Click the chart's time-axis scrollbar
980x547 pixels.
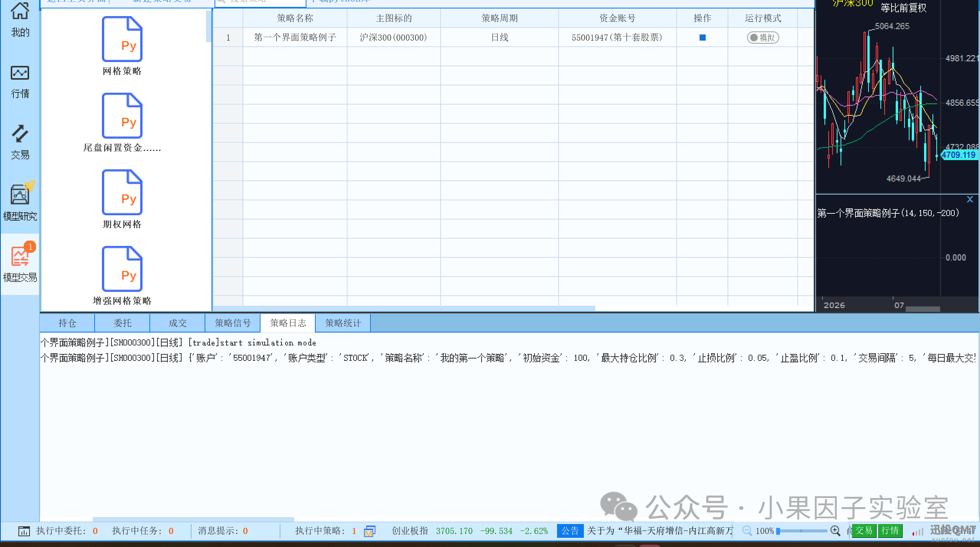(923, 309)
